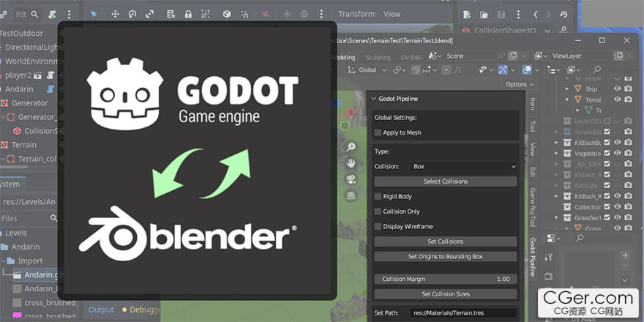This screenshot has height=322, width=644.
Task: Enable Rigid Body checkbox
Action: 378,197
